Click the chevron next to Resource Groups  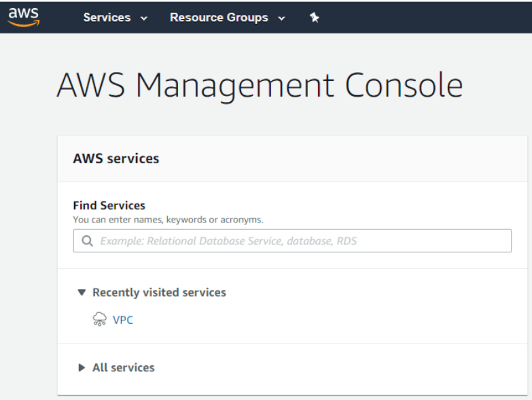[x=281, y=18]
